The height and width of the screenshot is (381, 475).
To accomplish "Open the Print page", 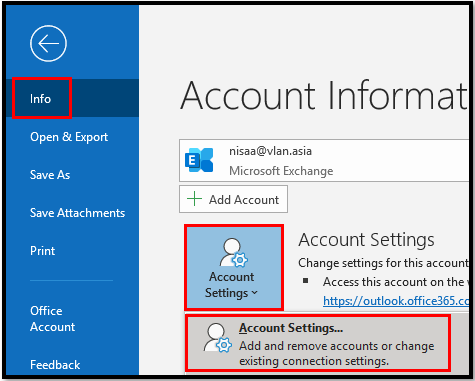I will pos(42,251).
